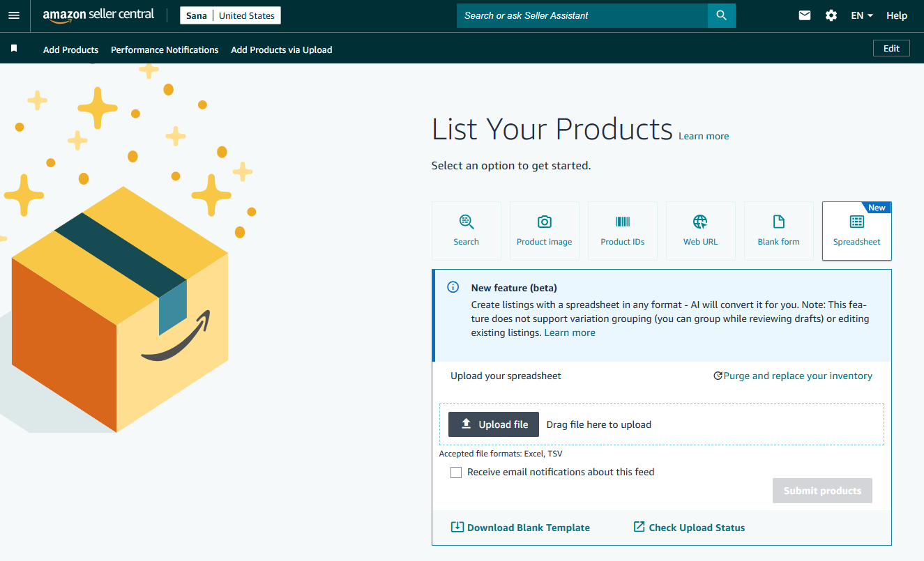The image size is (924, 561).
Task: Click the bookmark icon in the favorites bar
Action: [14, 49]
